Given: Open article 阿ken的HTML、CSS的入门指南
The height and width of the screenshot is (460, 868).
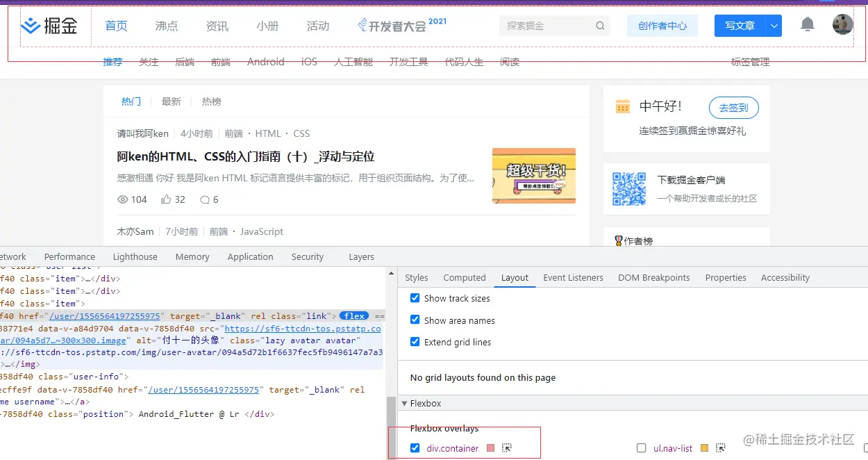Looking at the screenshot, I should pyautogui.click(x=246, y=156).
